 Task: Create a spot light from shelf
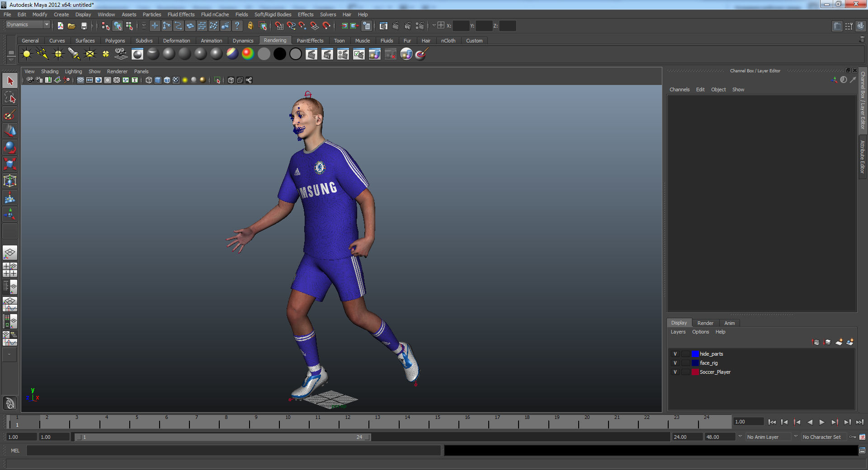(74, 54)
